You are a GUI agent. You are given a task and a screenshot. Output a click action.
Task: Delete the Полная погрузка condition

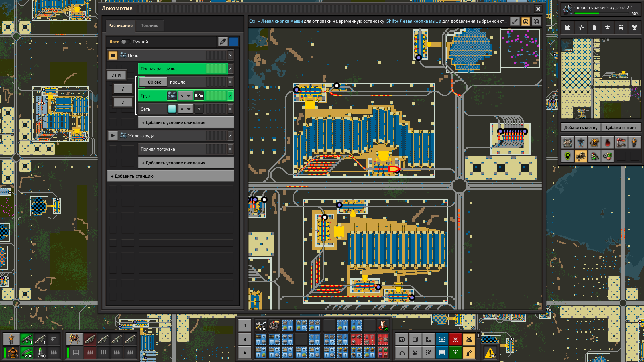coord(230,149)
